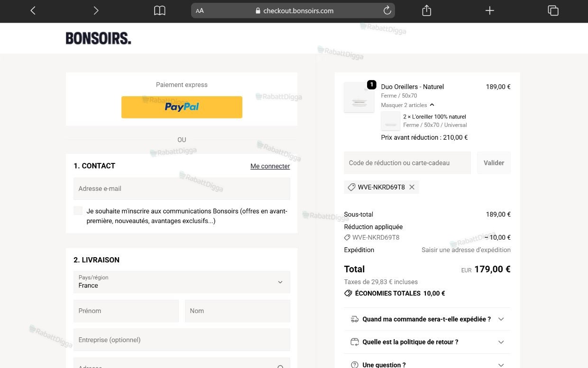Image resolution: width=588 pixels, height=368 pixels.
Task: Click the Saisir une adresse d'expédition text
Action: tap(466, 250)
